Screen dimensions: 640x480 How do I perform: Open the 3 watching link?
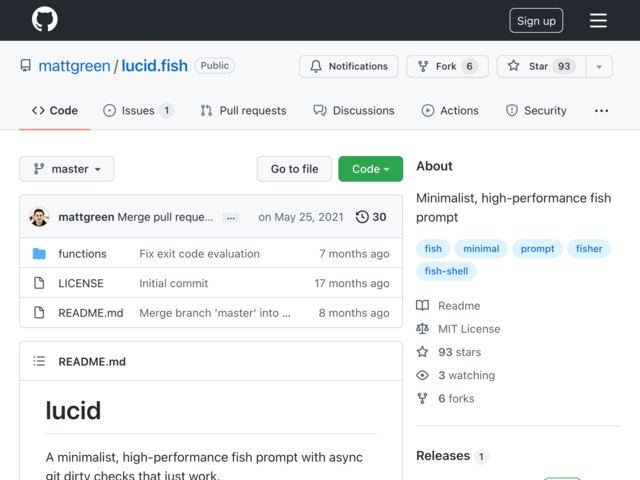pos(467,375)
